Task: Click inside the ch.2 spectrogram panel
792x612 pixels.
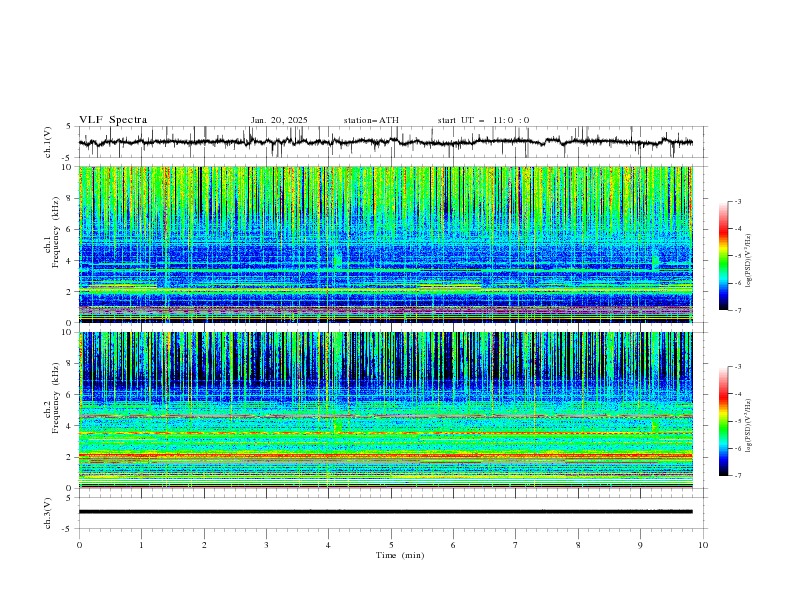Action: pyautogui.click(x=385, y=410)
